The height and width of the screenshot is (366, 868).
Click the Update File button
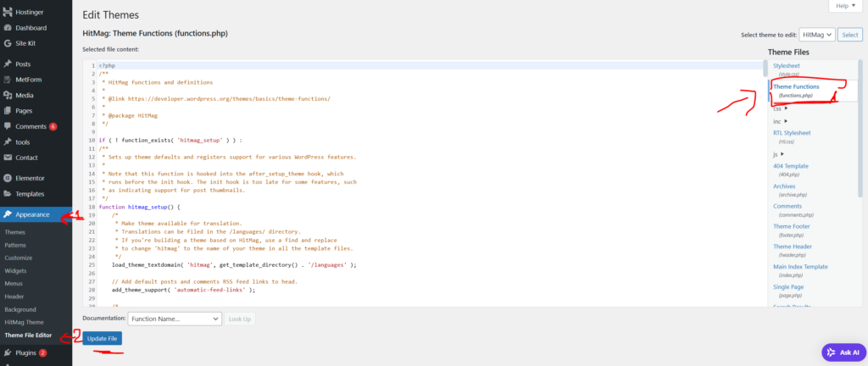tap(103, 338)
